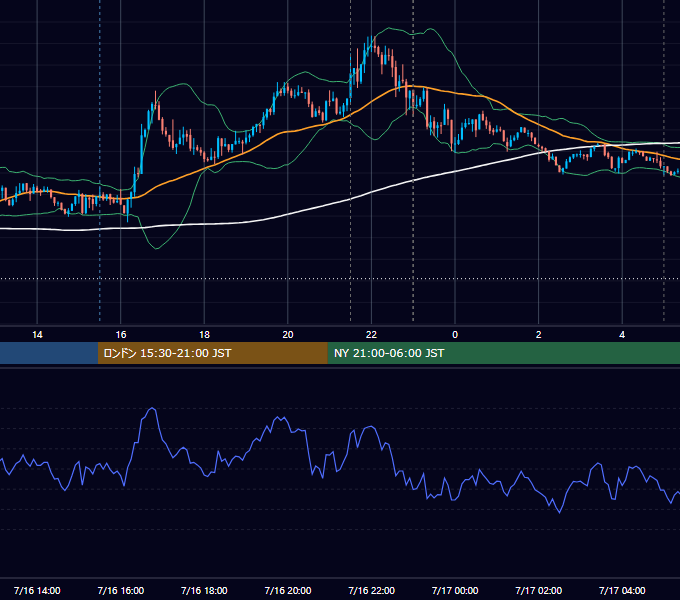
Task: Click the hour label 18 on price chart axis
Action: pos(204,335)
